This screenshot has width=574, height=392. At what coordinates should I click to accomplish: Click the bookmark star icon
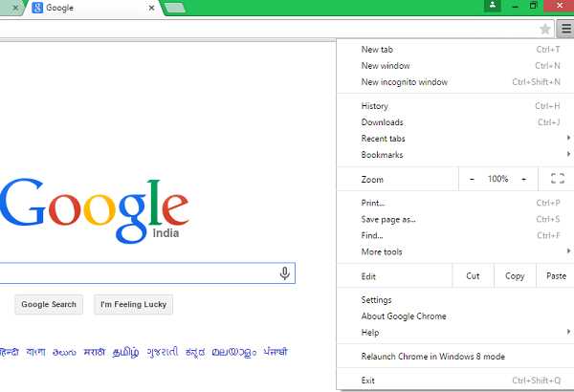545,30
